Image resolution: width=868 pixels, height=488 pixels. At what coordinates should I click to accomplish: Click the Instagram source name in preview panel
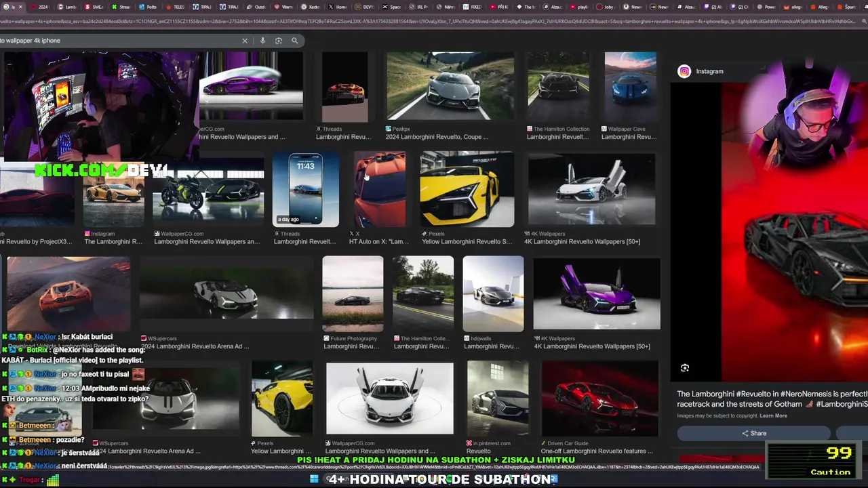[x=709, y=71]
